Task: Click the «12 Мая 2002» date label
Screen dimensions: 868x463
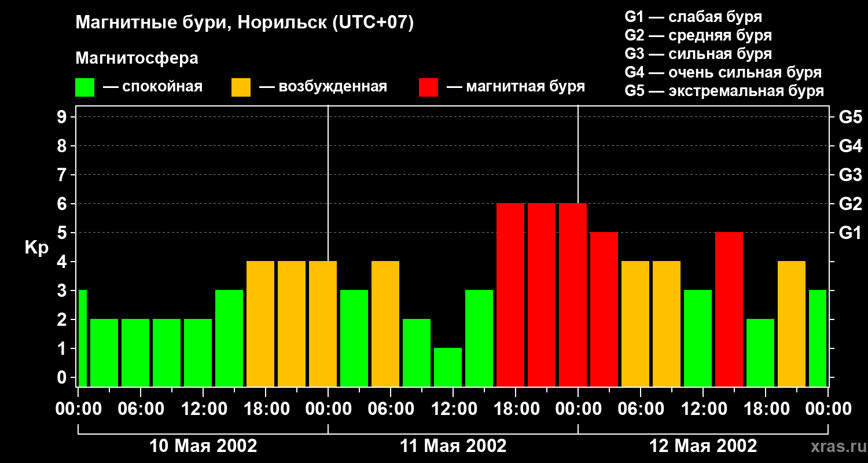Action: coord(703,446)
